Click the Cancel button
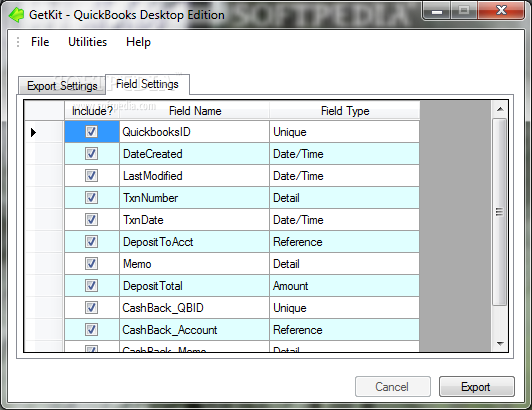532x410 pixels. 393,387
